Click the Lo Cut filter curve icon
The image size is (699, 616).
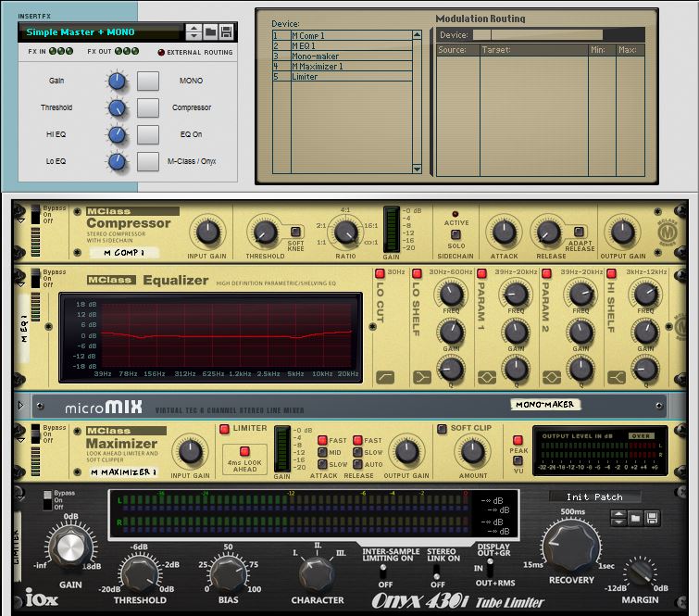(x=385, y=377)
